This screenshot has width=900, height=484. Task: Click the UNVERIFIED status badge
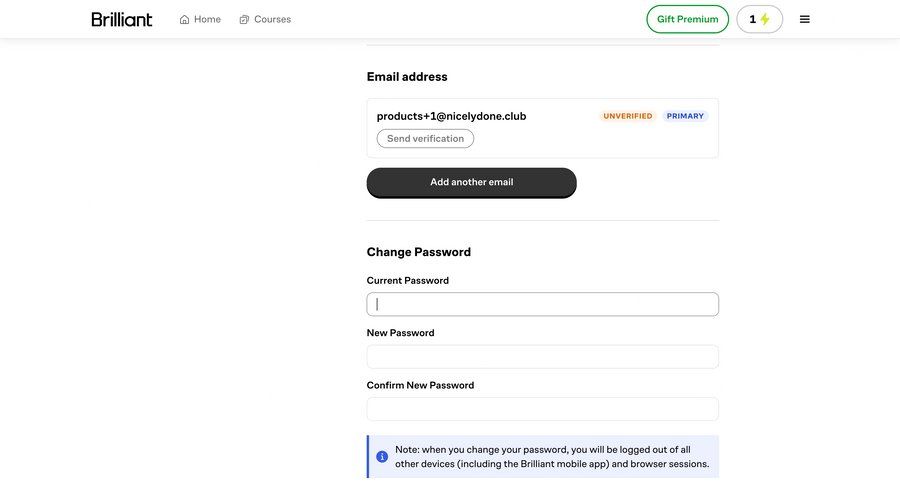point(627,116)
